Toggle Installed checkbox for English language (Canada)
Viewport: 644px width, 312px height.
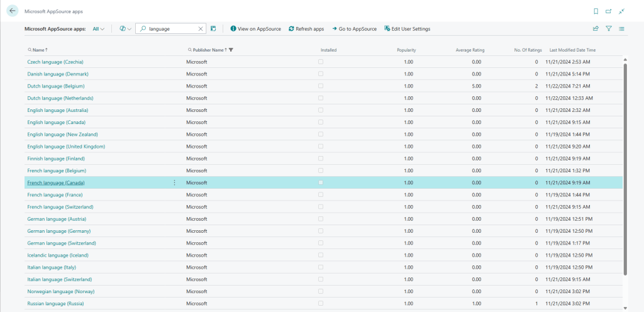320,122
